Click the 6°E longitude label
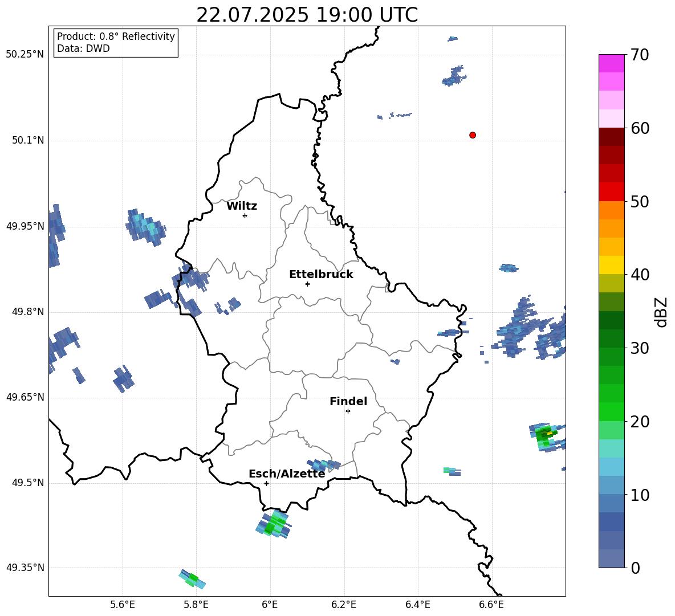This screenshot has width=675, height=616. tap(270, 605)
